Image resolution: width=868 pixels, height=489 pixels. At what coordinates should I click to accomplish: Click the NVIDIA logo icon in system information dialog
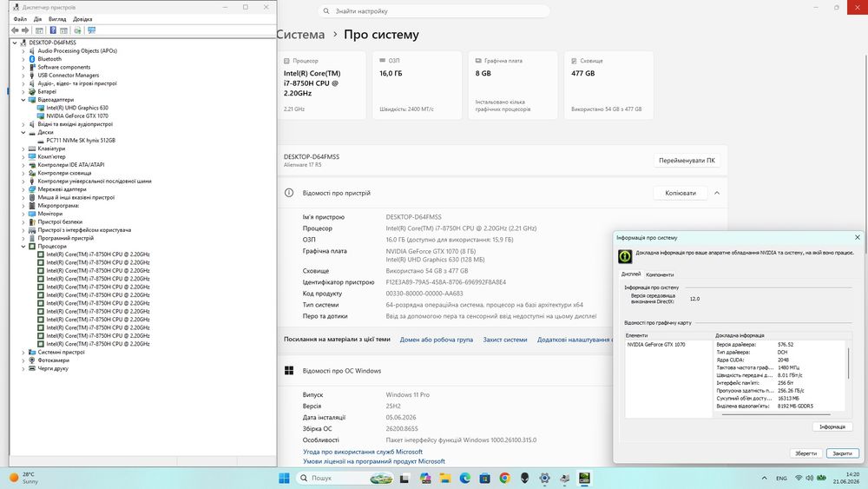(625, 256)
